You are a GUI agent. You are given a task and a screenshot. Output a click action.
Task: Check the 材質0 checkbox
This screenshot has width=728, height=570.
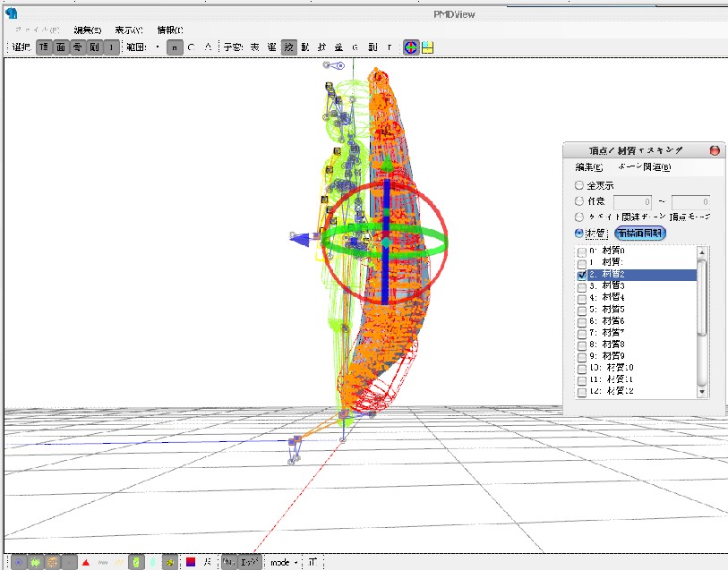[x=582, y=251]
